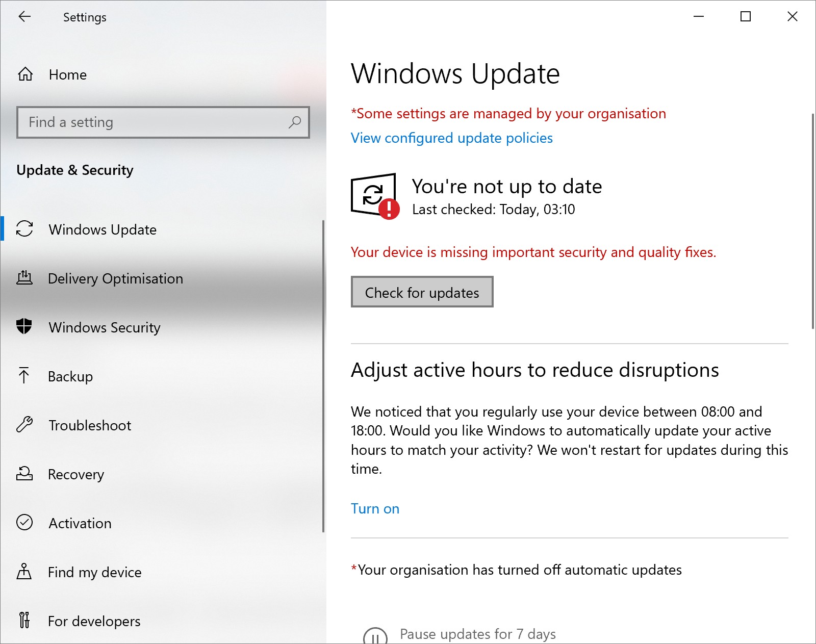816x644 pixels.
Task: Click 'Your organisation has turned off automatic updates'
Action: [x=517, y=570]
